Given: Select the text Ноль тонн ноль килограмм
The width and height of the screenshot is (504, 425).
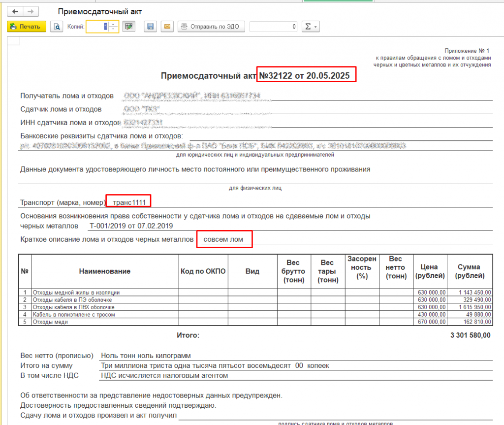Looking at the screenshot, I should 146,356.
